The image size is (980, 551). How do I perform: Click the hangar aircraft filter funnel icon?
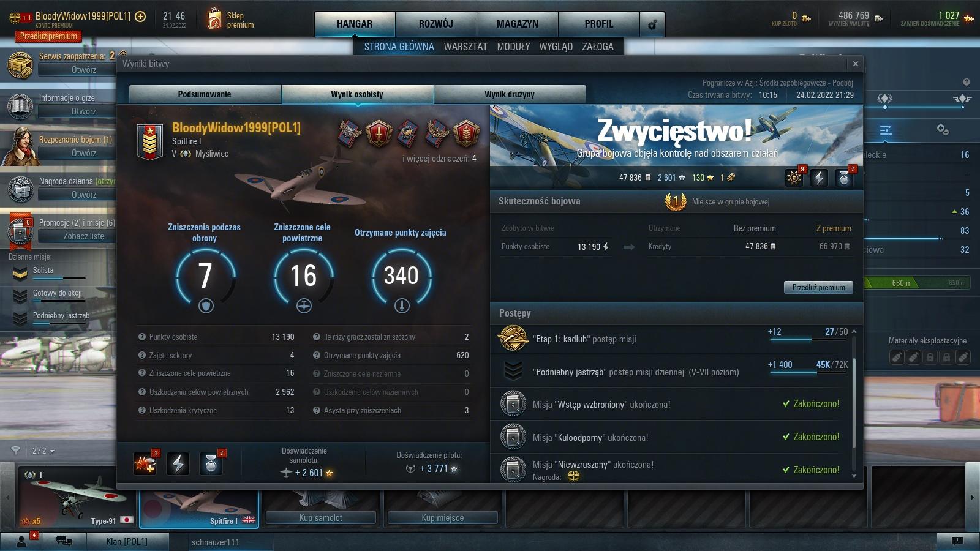pos(16,451)
